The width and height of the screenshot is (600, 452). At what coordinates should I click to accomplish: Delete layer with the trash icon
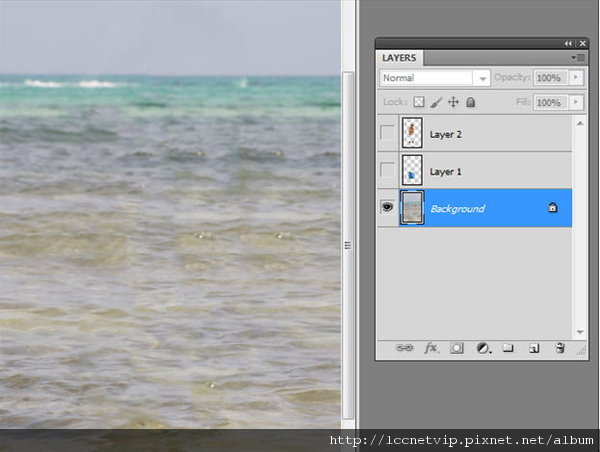[x=559, y=348]
